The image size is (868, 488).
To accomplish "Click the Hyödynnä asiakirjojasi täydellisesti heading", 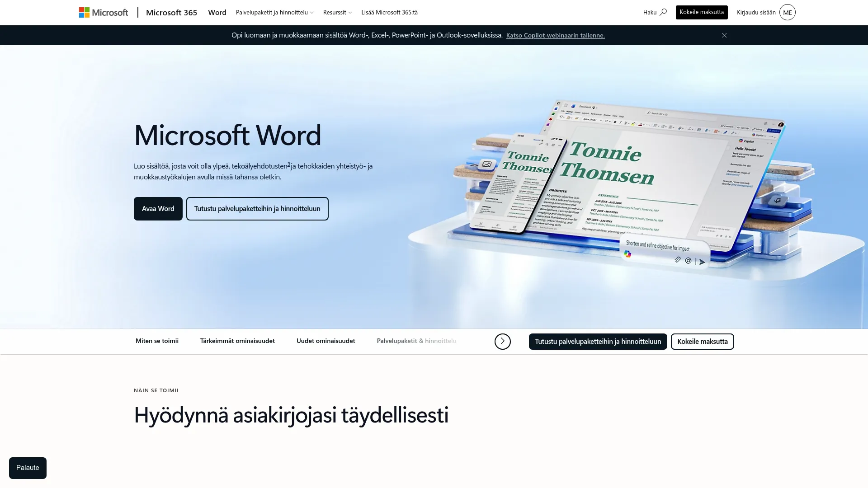I will pyautogui.click(x=291, y=415).
